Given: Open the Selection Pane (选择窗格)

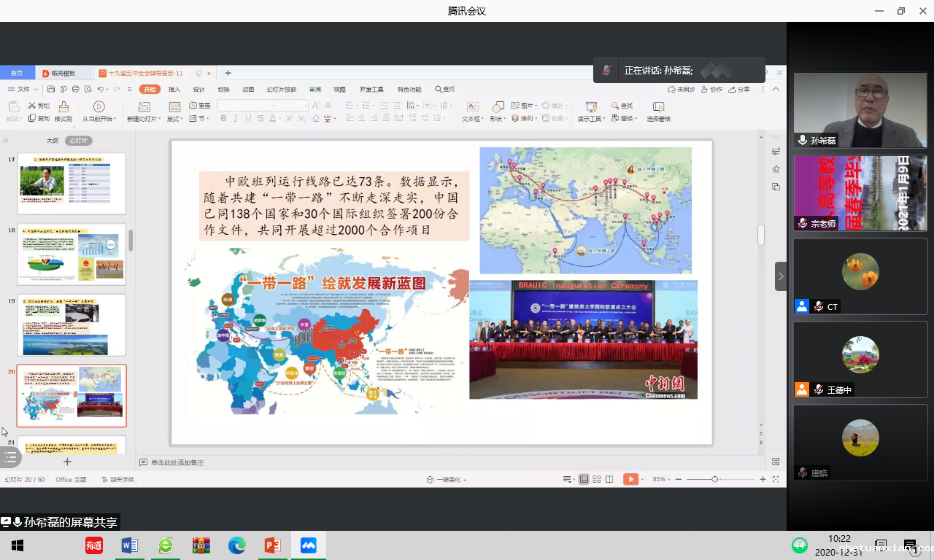Looking at the screenshot, I should 658,107.
